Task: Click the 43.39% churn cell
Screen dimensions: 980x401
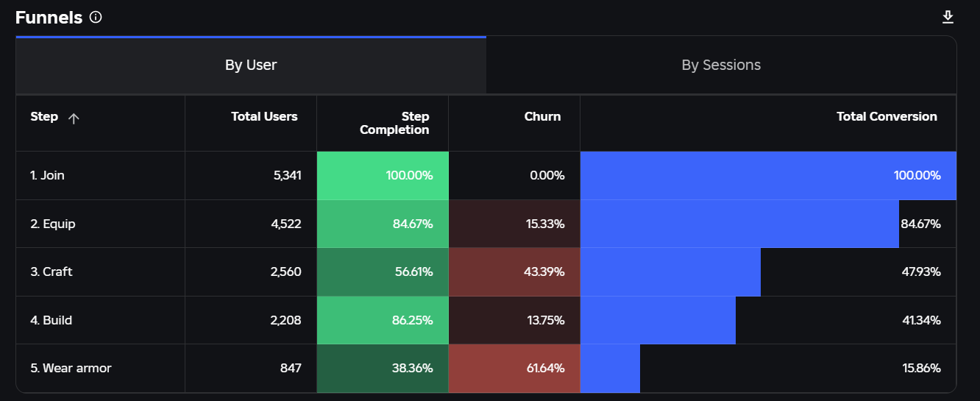Action: point(514,272)
